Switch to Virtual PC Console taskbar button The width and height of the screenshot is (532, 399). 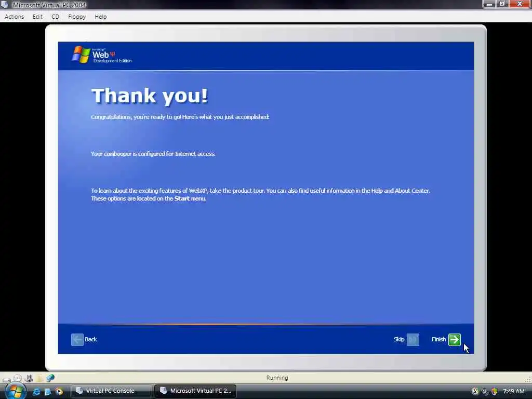(111, 391)
